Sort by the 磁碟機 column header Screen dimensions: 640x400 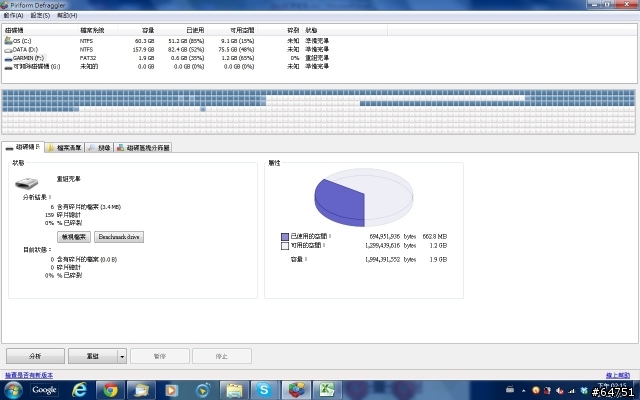(x=40, y=30)
